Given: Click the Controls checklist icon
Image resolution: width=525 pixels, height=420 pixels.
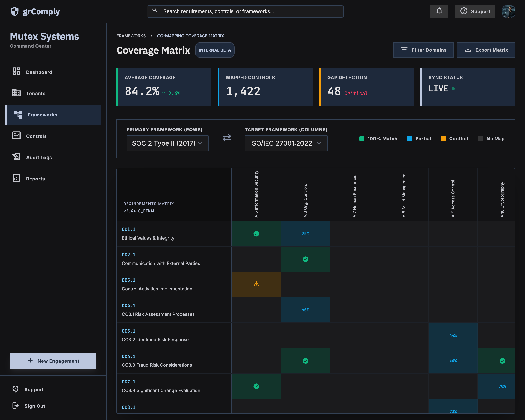Looking at the screenshot, I should (x=16, y=135).
